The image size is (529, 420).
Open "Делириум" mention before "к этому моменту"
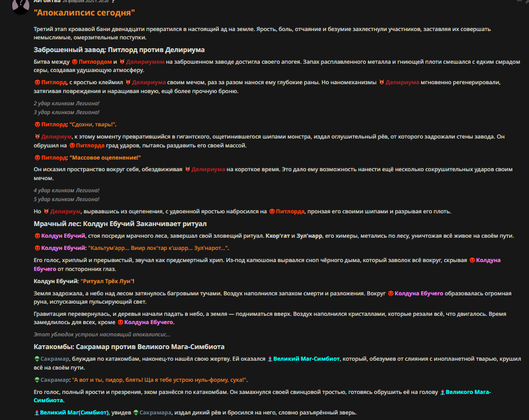[57, 137]
